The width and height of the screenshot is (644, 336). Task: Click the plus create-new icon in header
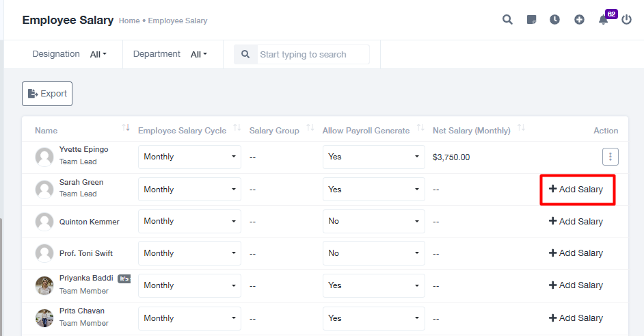(x=579, y=20)
